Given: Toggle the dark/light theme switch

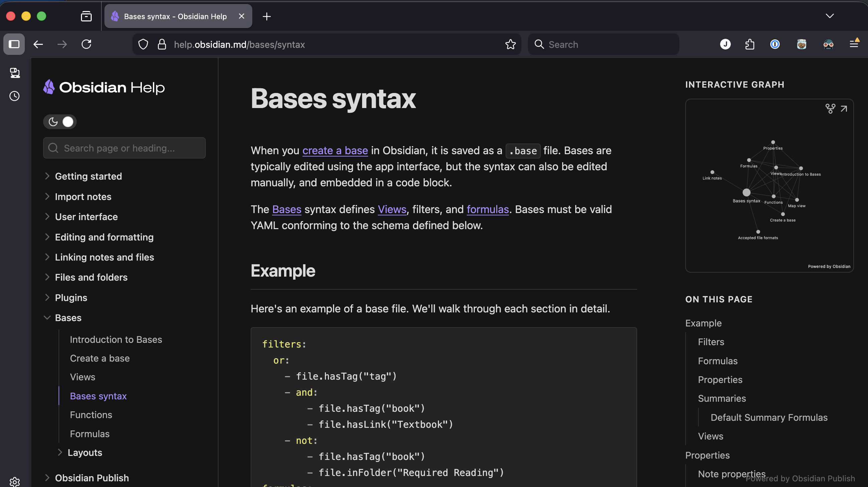Looking at the screenshot, I should (x=60, y=122).
